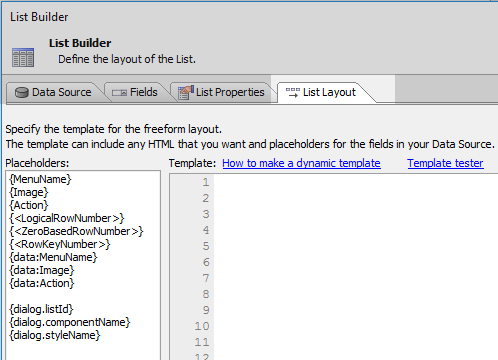Screen dimensions: 498x360
Task: Open the List Properties tab
Action: (222, 92)
